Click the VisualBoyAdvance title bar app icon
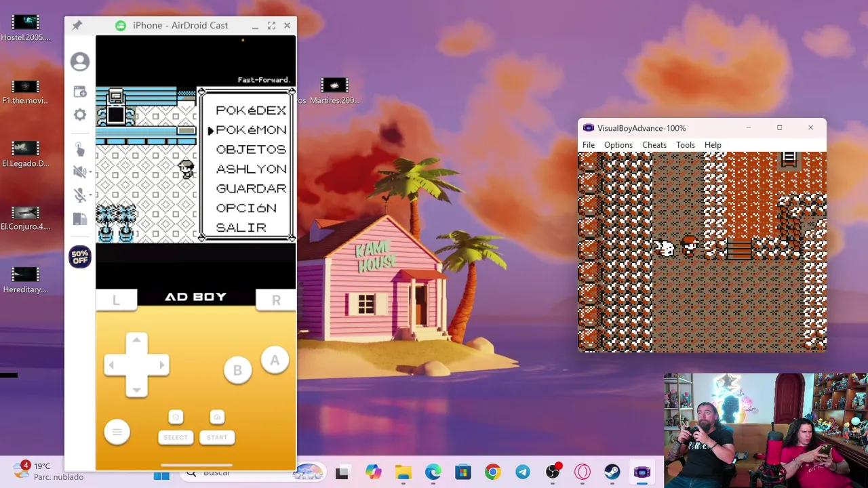This screenshot has height=488, width=868. (x=588, y=127)
